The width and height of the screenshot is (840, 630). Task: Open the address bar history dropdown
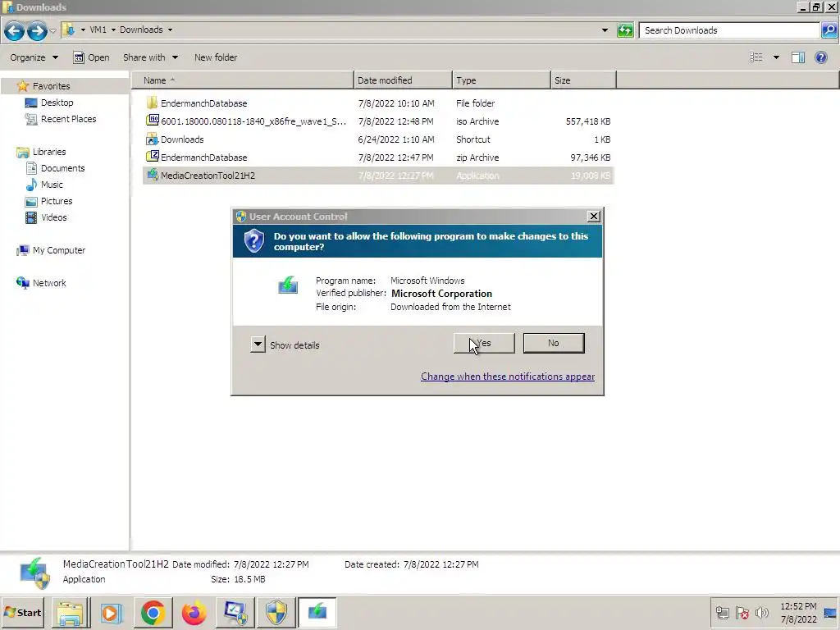(x=605, y=30)
